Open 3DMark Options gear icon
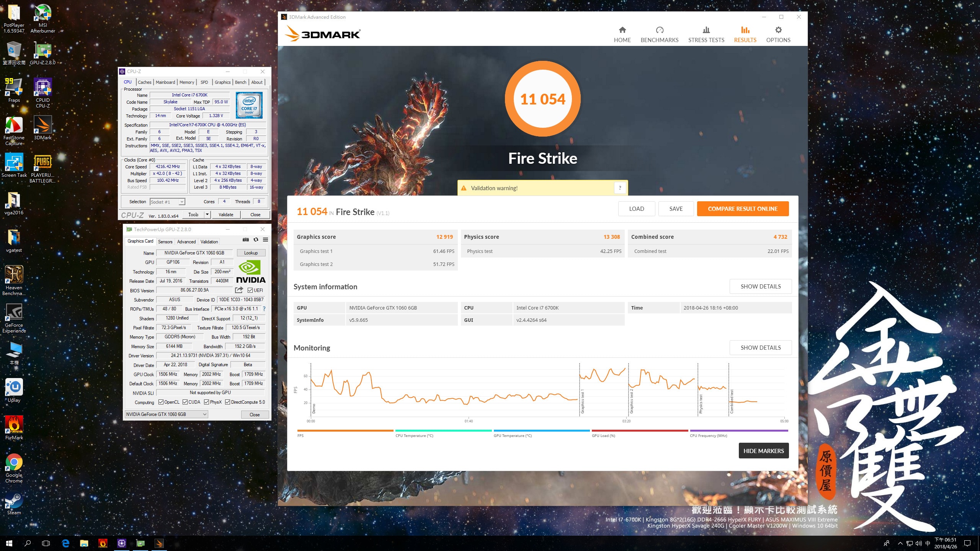980x551 pixels. 778,30
